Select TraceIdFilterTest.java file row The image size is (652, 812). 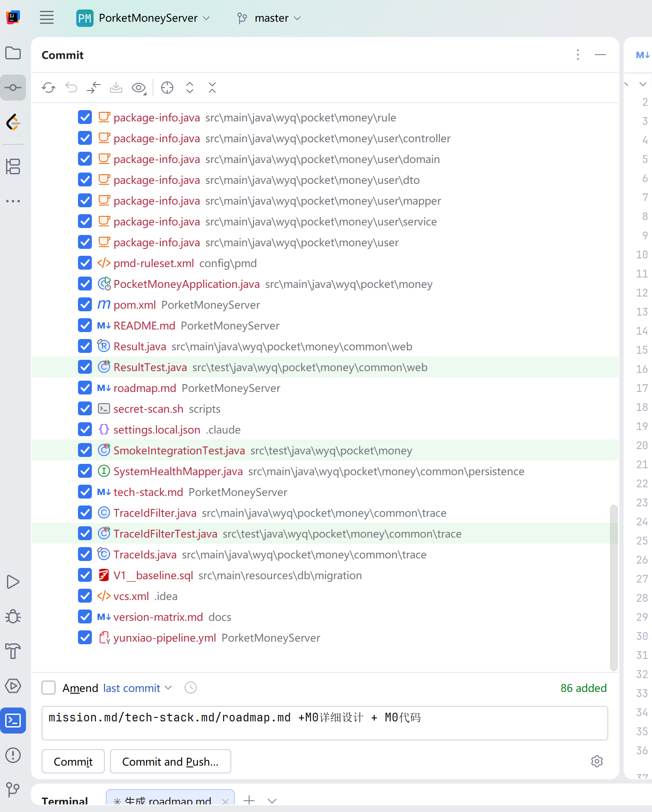(325, 534)
